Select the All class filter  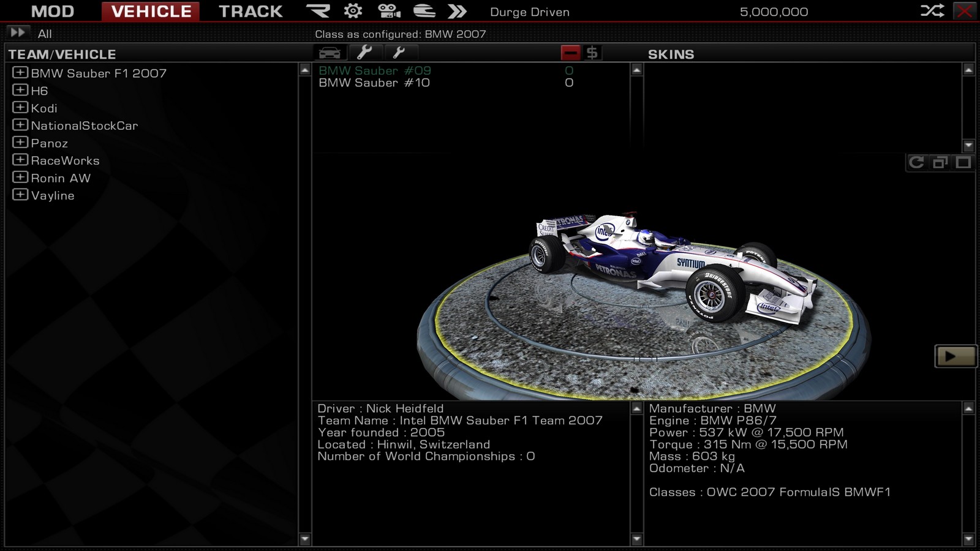coord(45,34)
